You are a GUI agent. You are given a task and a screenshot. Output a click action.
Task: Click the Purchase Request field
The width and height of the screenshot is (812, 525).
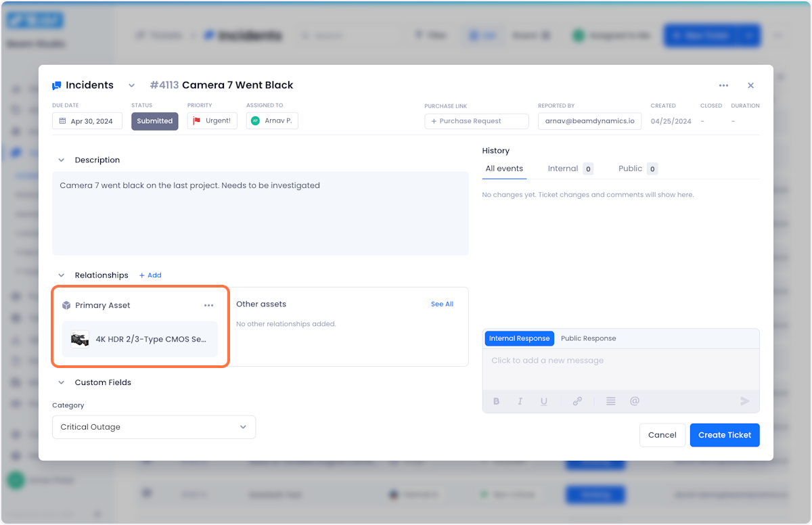coord(476,121)
